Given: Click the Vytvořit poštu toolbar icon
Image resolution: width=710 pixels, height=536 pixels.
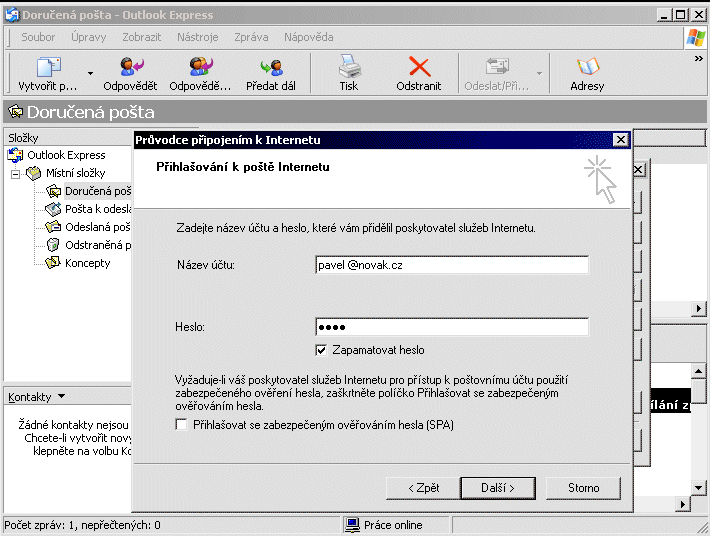Looking at the screenshot, I should click(48, 67).
